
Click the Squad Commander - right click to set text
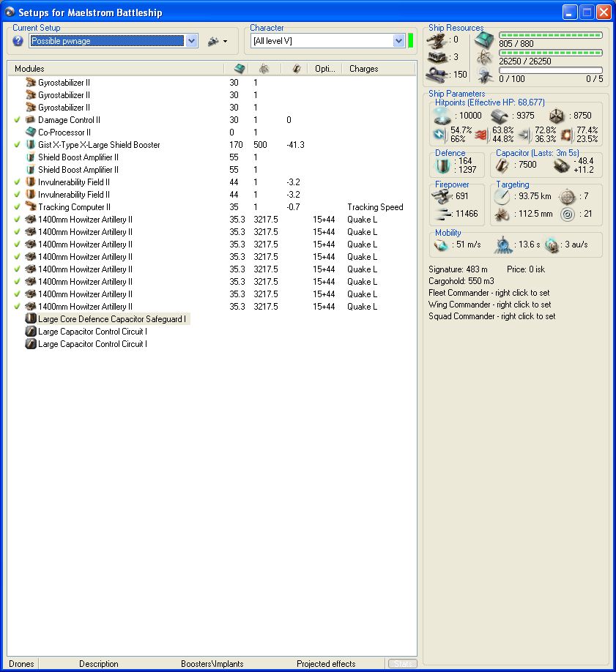[x=492, y=316]
